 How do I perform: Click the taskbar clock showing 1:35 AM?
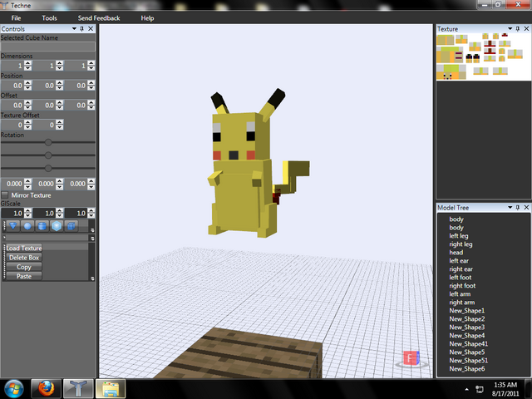[x=505, y=389]
